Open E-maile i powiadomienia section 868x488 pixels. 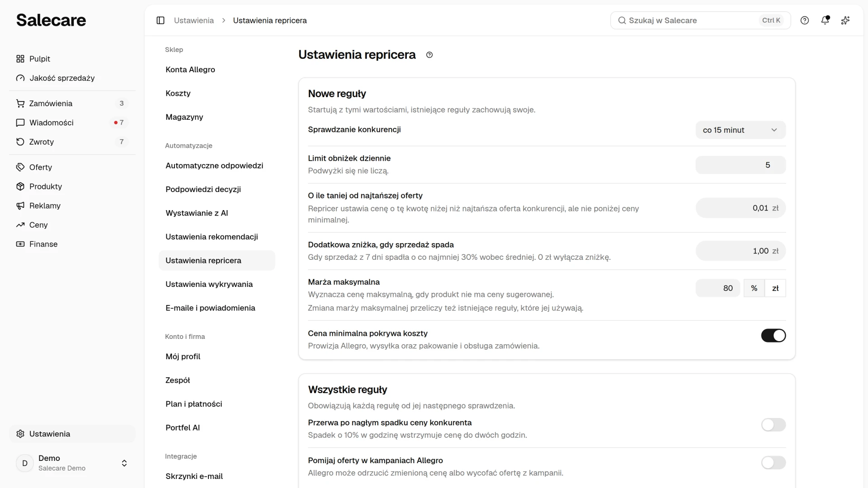[217, 308]
